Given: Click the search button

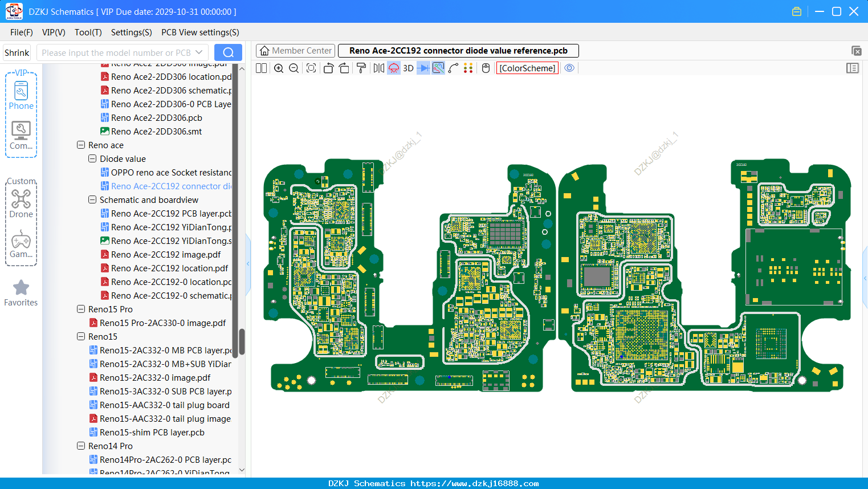Looking at the screenshot, I should pyautogui.click(x=228, y=52).
